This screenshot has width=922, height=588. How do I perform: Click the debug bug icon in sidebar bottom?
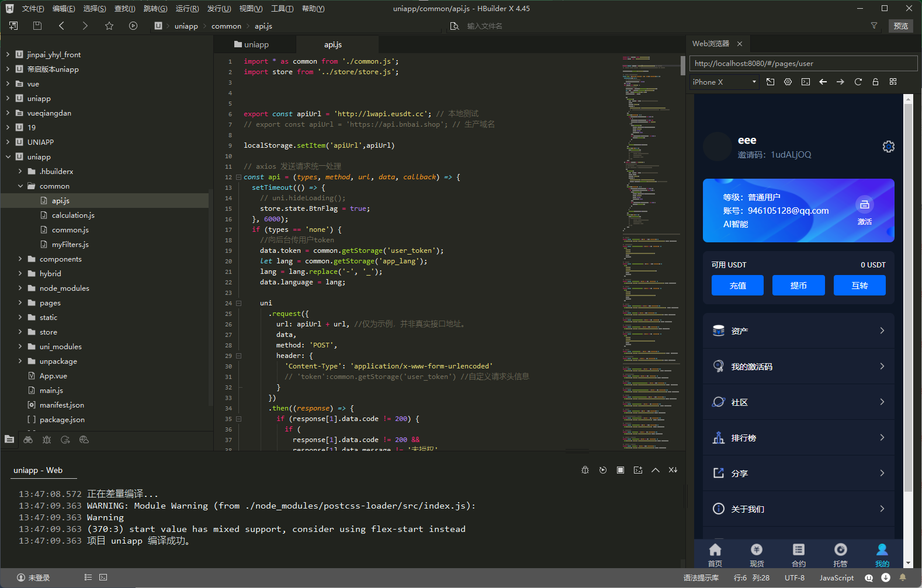pyautogui.click(x=47, y=440)
